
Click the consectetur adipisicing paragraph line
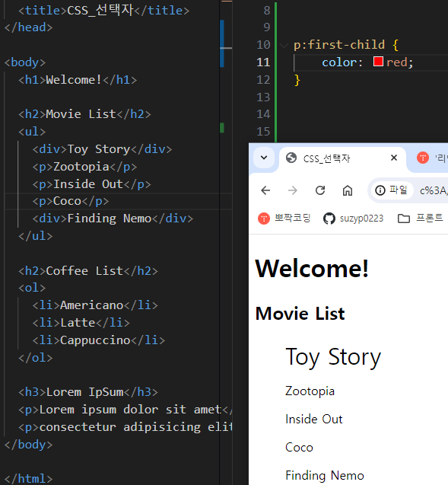click(x=125, y=427)
